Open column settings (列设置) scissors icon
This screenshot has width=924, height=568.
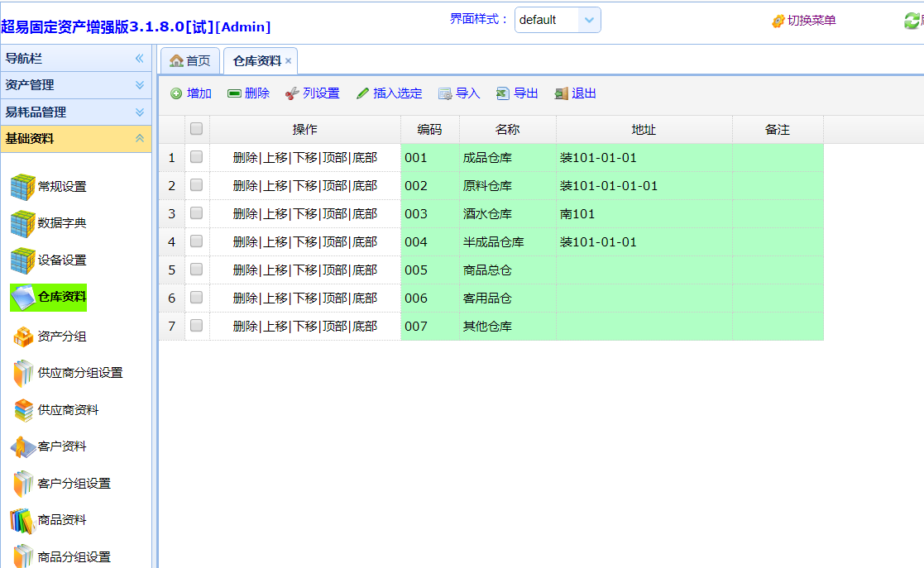coord(292,94)
